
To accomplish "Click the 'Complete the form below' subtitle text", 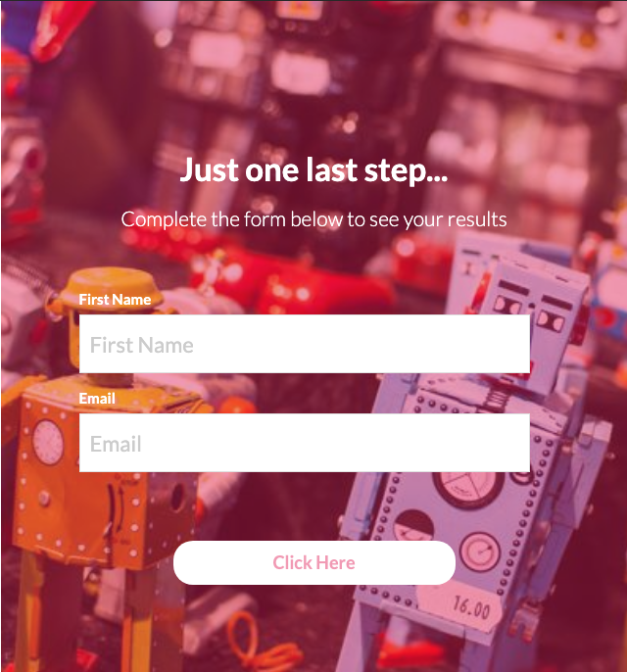I will [x=313, y=219].
